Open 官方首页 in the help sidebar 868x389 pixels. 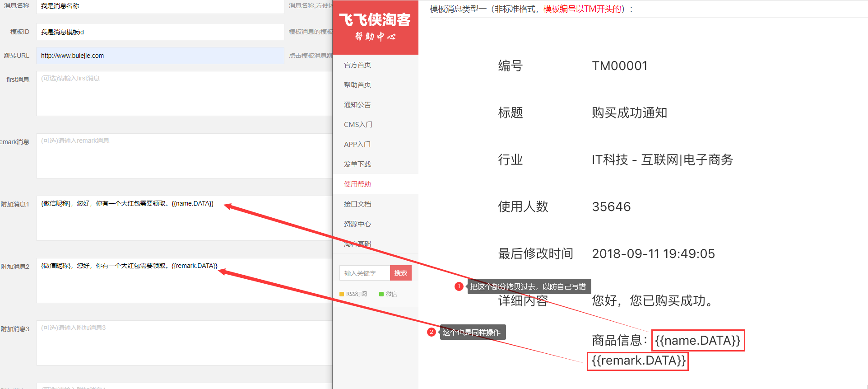click(357, 65)
